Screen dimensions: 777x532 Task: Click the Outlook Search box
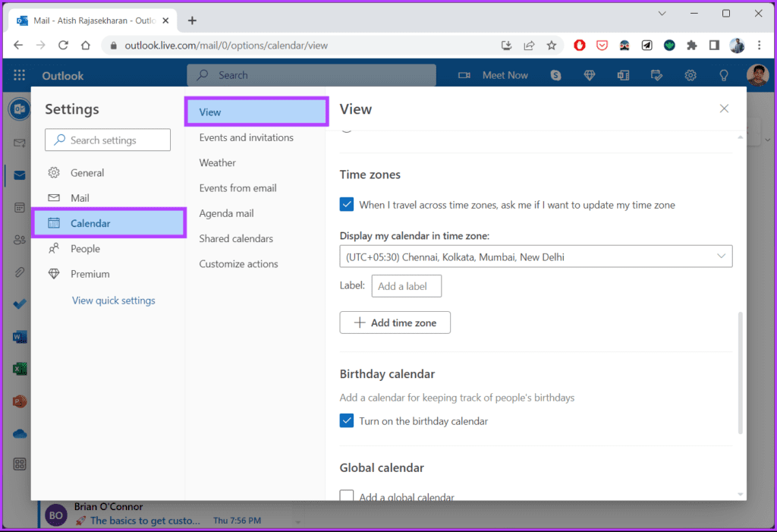tap(311, 75)
